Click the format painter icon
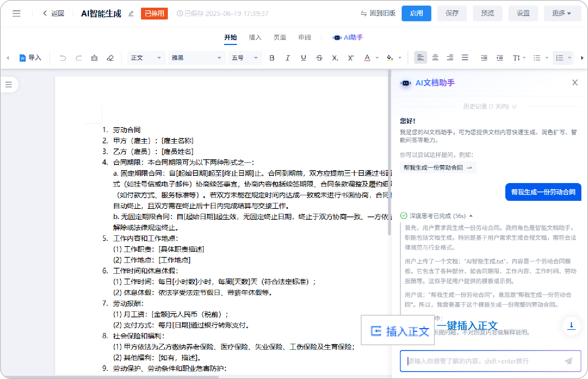The image size is (588, 379). pos(94,58)
